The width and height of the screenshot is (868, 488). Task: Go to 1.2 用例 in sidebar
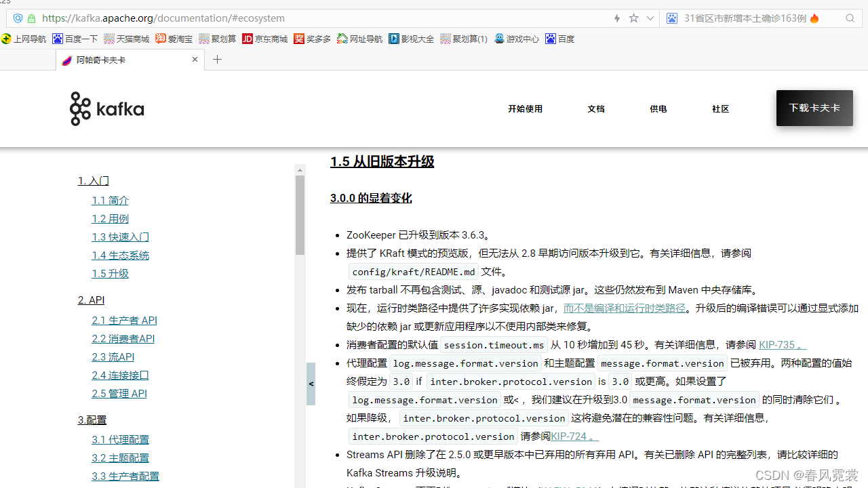111,218
